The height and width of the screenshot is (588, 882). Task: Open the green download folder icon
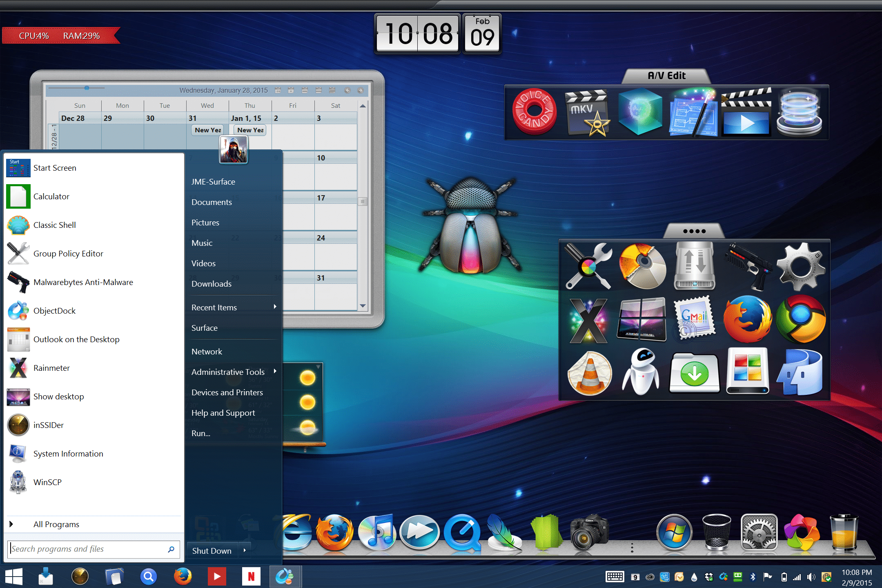(x=694, y=372)
